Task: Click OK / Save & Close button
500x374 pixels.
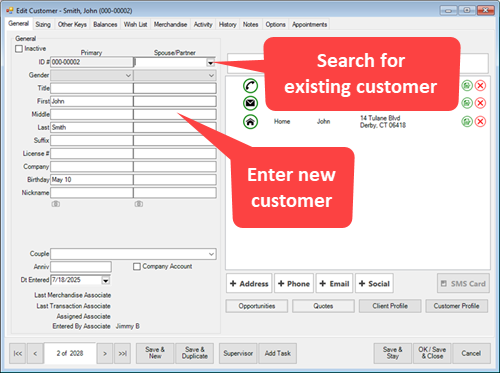Action: 432,353
